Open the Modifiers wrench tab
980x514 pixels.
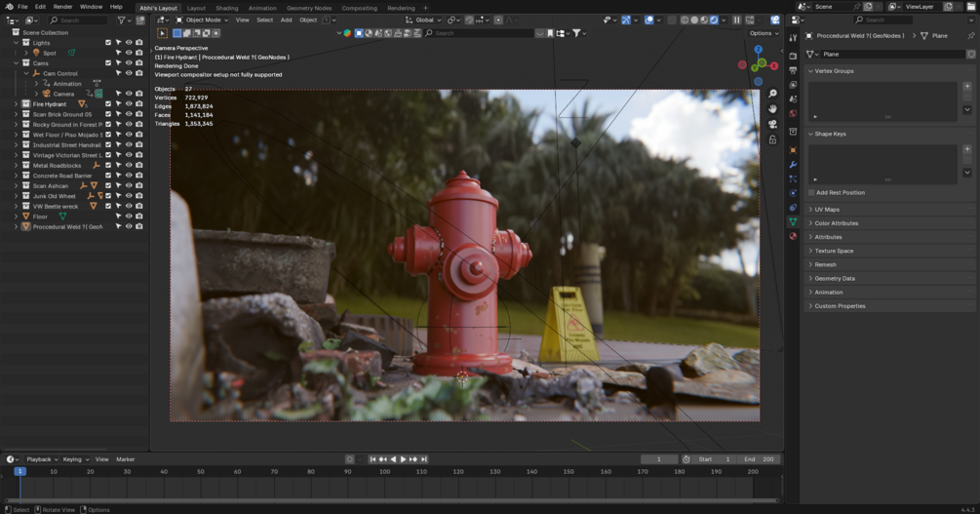(x=793, y=165)
